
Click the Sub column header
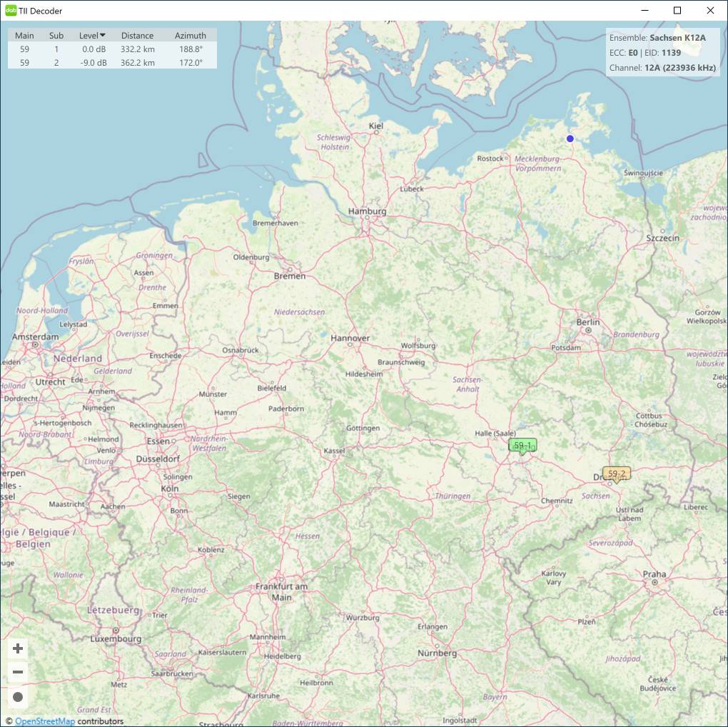(56, 36)
